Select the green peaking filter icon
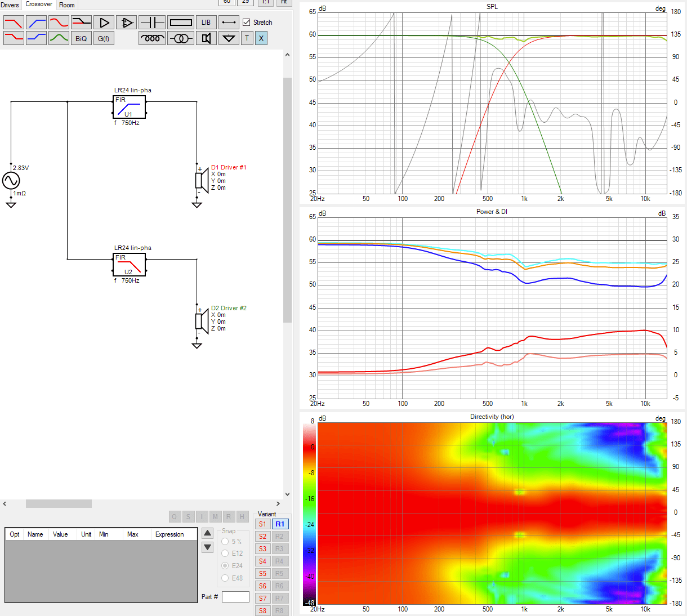The height and width of the screenshot is (616, 687). (59, 38)
